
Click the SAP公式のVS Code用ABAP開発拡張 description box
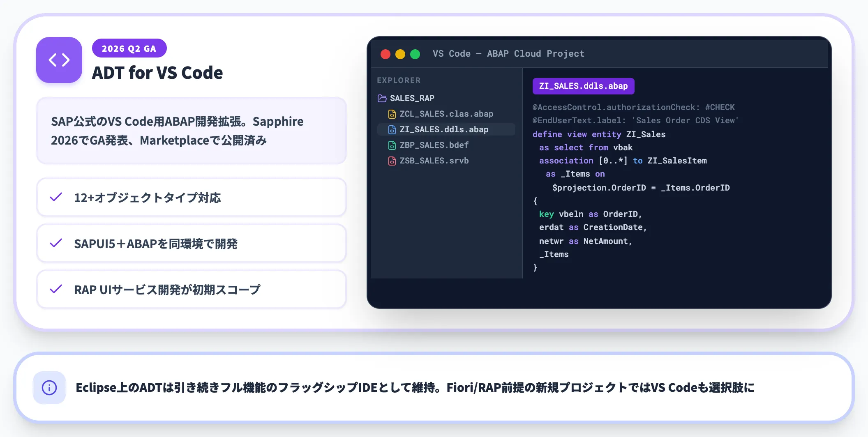192,131
